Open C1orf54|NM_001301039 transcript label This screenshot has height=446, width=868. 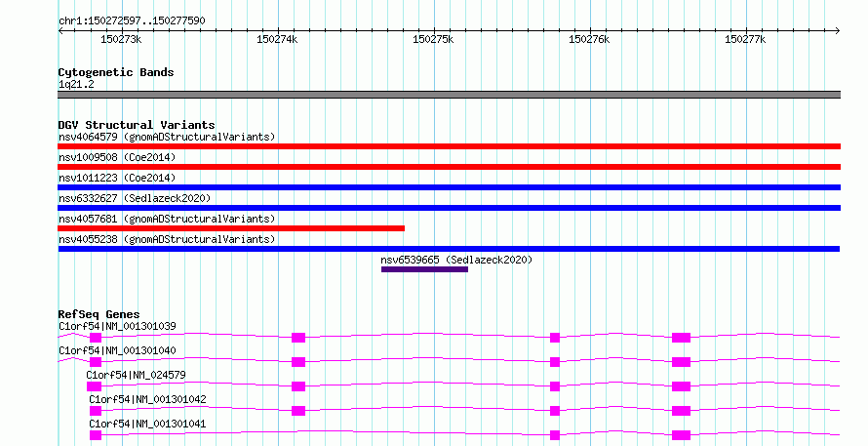(x=117, y=326)
